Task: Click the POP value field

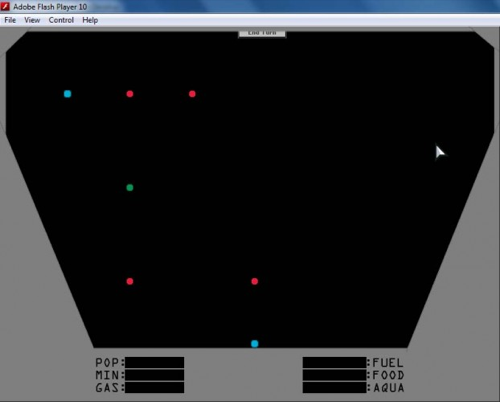Action: 155,363
